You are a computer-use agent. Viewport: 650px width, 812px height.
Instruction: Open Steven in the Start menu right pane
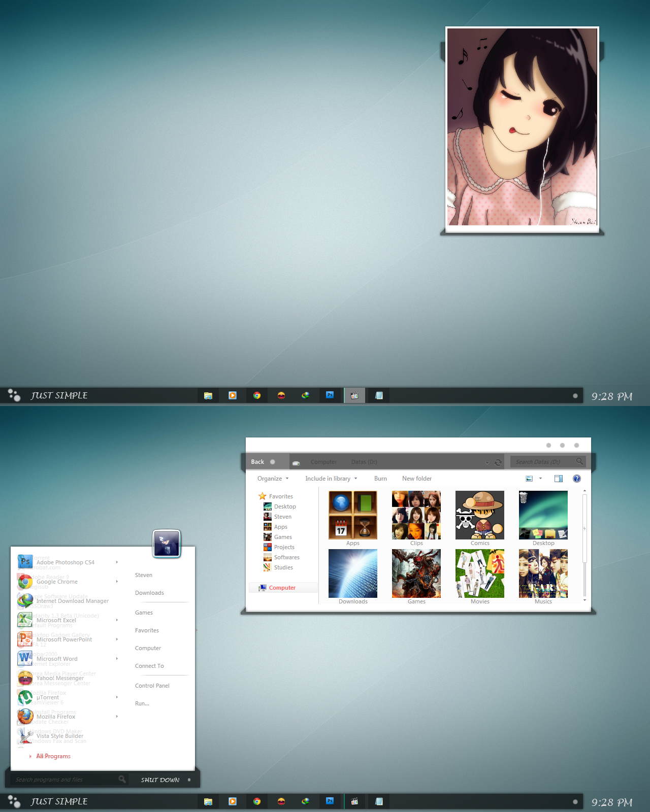[144, 575]
